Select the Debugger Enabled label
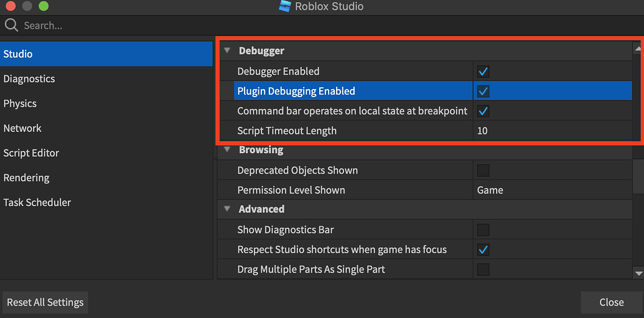This screenshot has height=318, width=644. pos(278,72)
